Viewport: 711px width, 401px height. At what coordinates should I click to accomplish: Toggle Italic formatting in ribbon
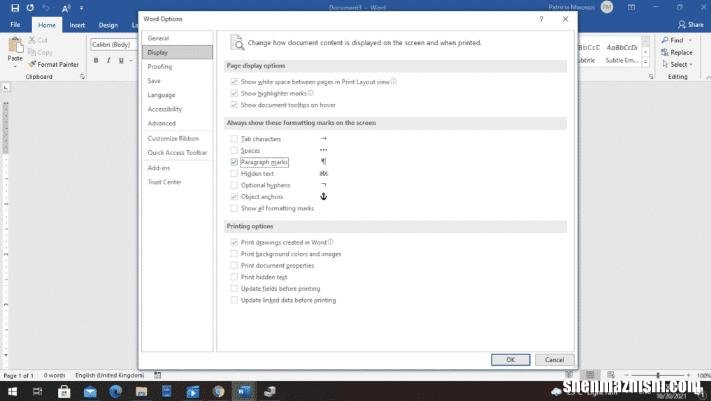(x=108, y=60)
